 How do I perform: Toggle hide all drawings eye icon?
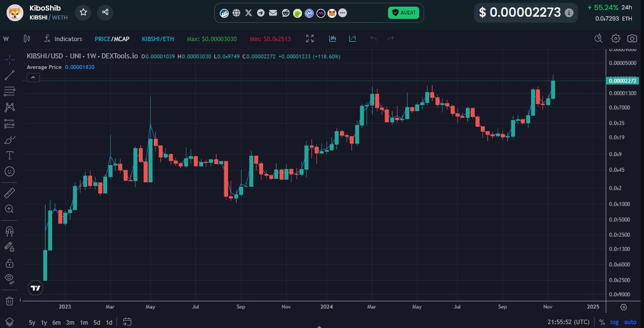[x=9, y=279]
